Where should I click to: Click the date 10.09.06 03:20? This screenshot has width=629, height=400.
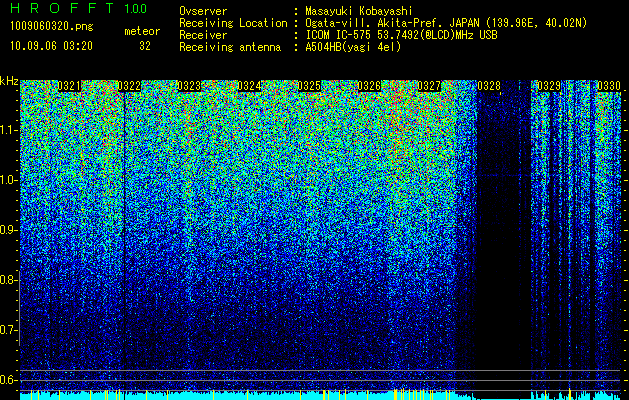(51, 46)
